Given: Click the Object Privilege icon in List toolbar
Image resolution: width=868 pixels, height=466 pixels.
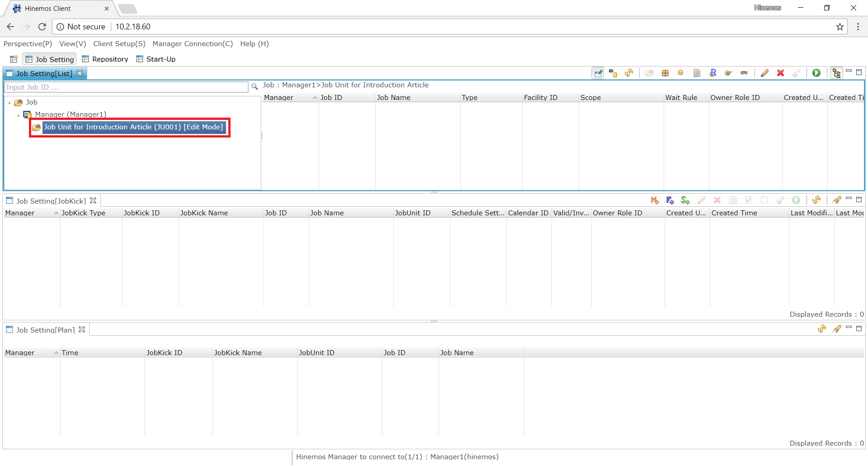Looking at the screenshot, I should click(796, 73).
